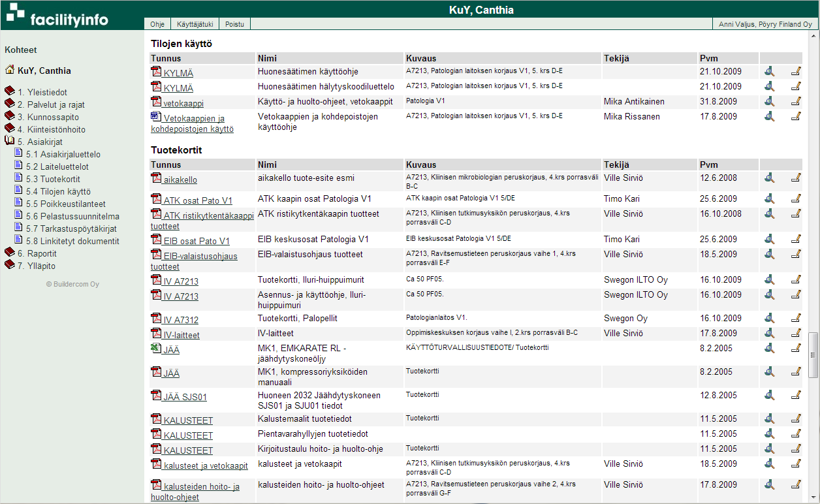Click the Excel file icon next to the JÄÄ jäähdytyskoneöljy link
Image resolution: width=820 pixels, height=504 pixels.
tap(156, 349)
